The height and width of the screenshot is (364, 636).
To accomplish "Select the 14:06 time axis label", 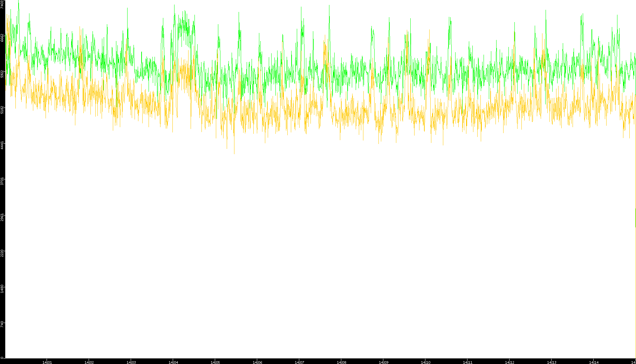I will pos(258,362).
